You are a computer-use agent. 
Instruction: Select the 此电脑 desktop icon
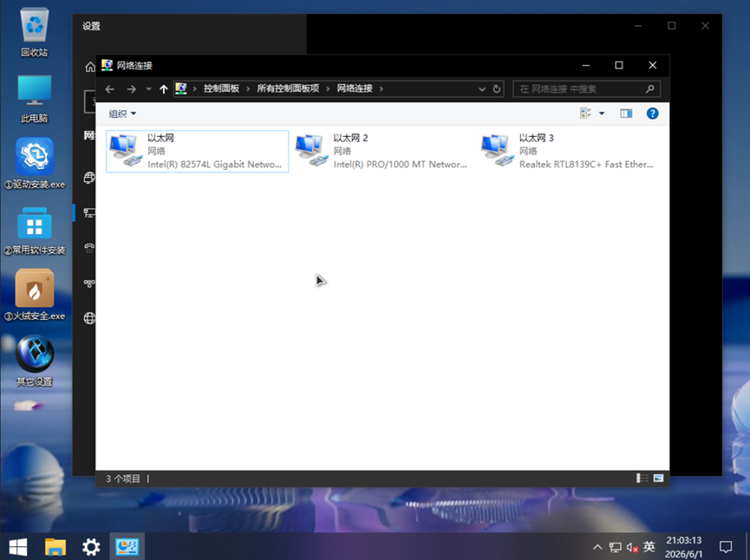[35, 98]
